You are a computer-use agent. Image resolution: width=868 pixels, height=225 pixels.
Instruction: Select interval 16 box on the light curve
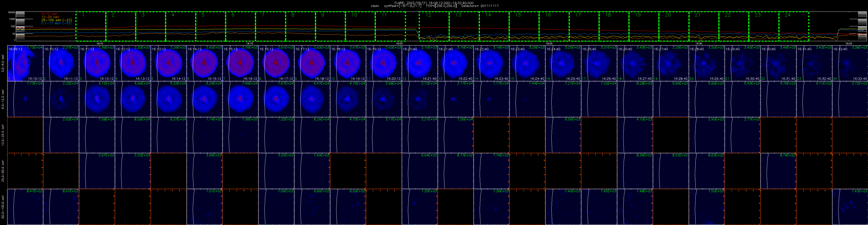click(554, 26)
